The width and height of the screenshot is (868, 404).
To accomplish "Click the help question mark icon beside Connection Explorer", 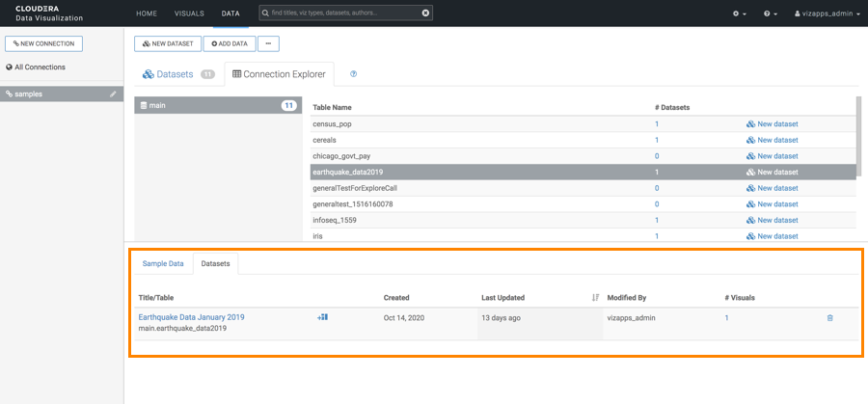I will pos(353,74).
